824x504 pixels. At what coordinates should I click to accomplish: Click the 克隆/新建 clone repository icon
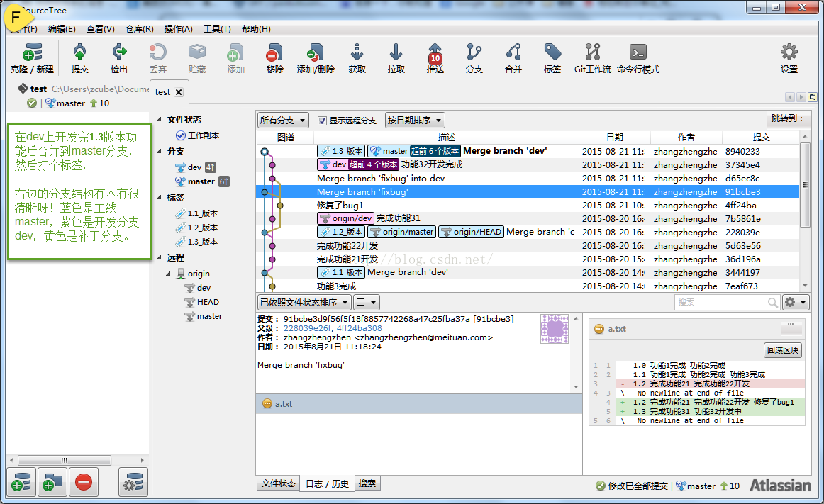tap(32, 52)
